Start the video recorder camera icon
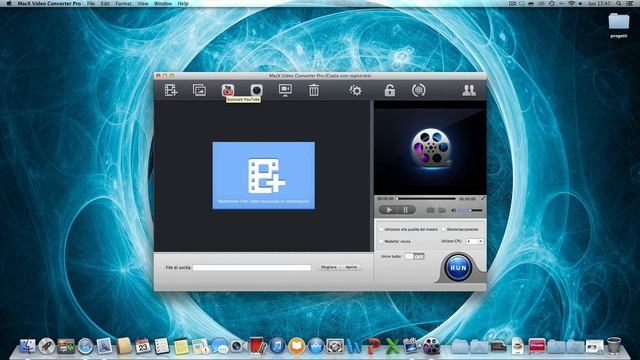This screenshot has width=640, height=360. pyautogui.click(x=256, y=90)
